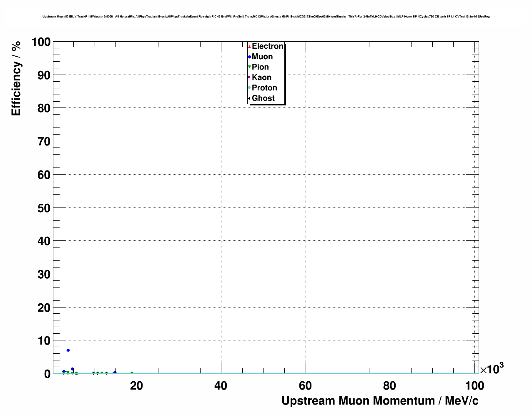Viewport: 532px width, 415px height.
Task: Click the red Electron triangle legend marker
Action: [x=249, y=46]
